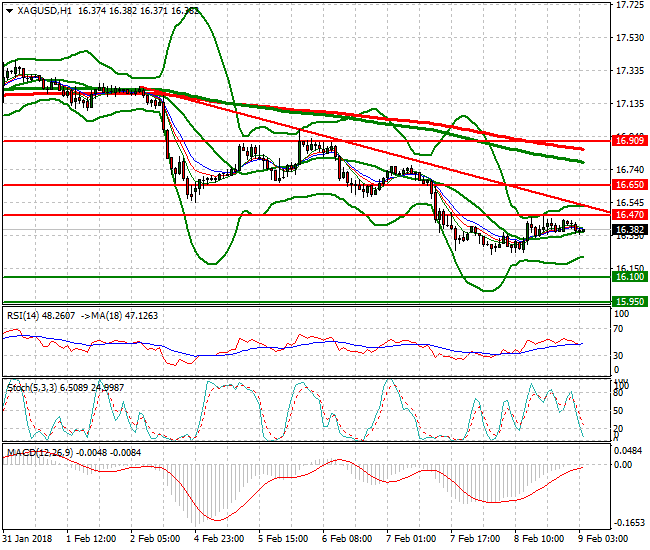
Task: Click the current price 16.382 label
Action: point(628,230)
